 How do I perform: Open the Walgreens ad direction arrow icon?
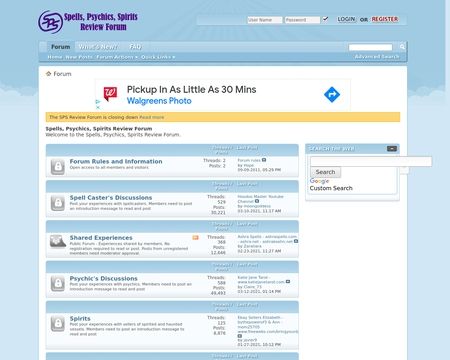(332, 95)
